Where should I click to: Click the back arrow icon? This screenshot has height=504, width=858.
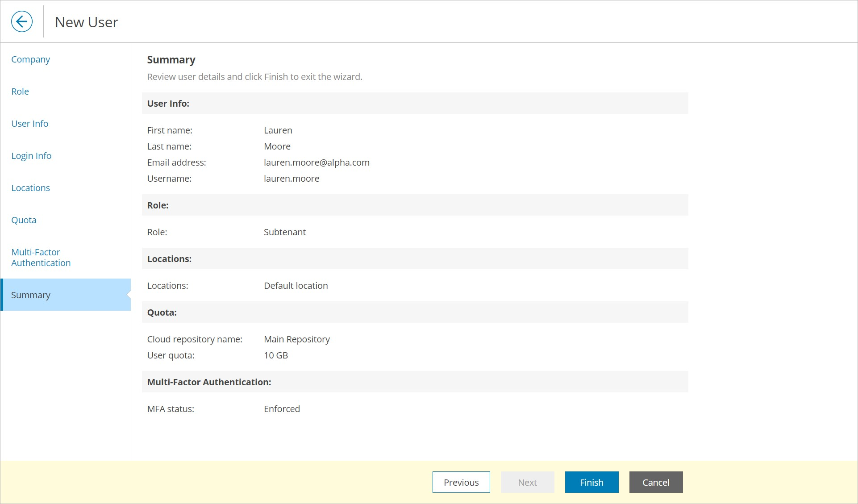pos(22,21)
